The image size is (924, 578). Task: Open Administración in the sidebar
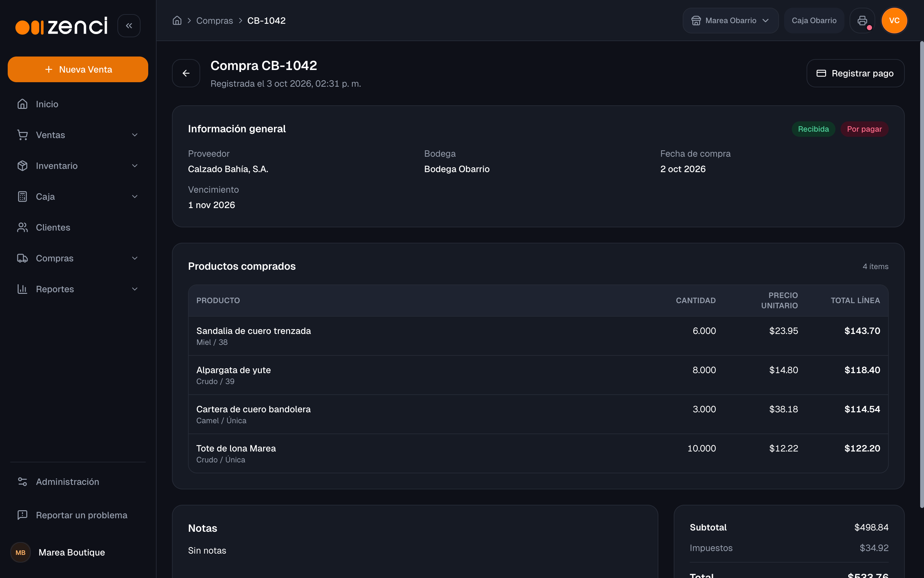[78, 482]
